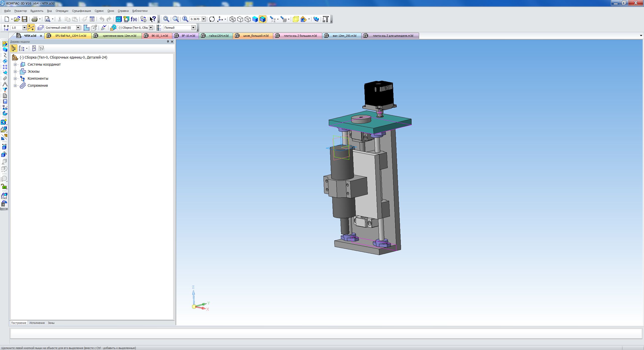The width and height of the screenshot is (644, 350).
Task: Open the zoom scale 0.3670 dropdown
Action: click(204, 19)
